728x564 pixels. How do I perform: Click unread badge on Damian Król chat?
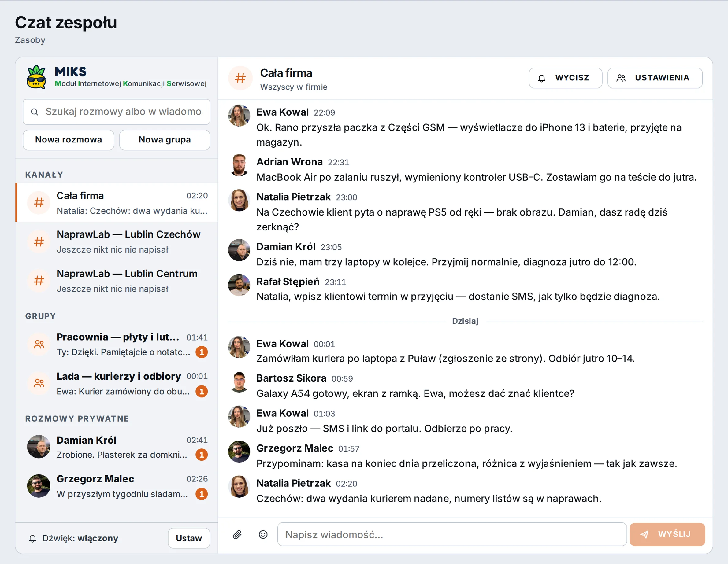pyautogui.click(x=202, y=455)
